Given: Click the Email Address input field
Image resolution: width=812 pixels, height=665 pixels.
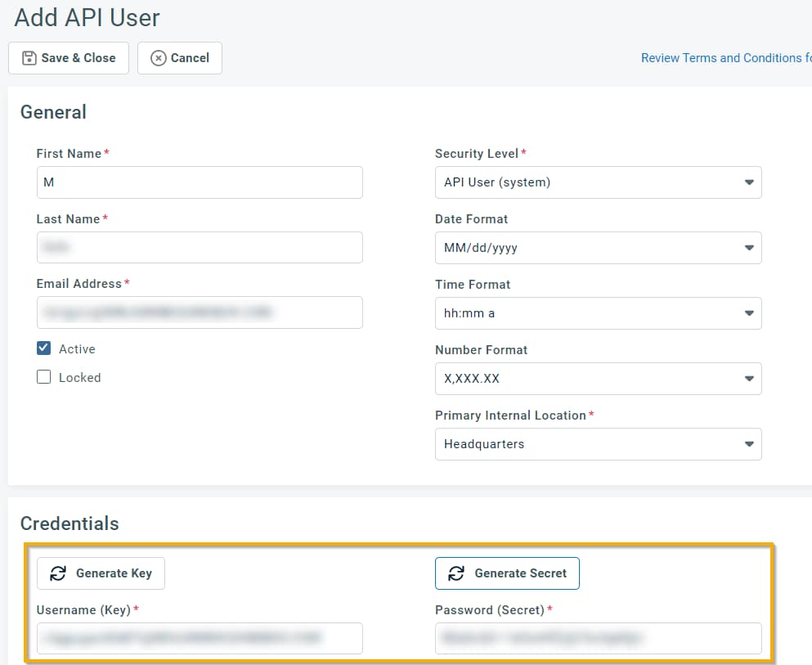Looking at the screenshot, I should tap(200, 312).
